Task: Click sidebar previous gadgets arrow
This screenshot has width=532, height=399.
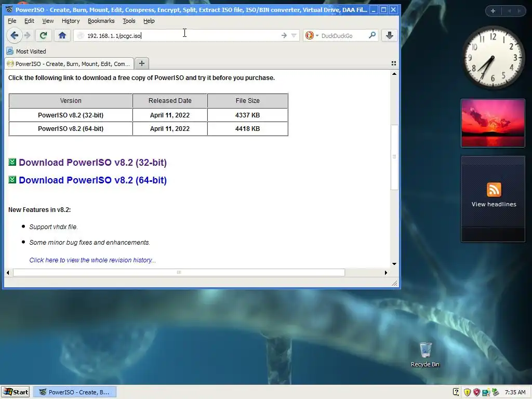Action: (509, 11)
